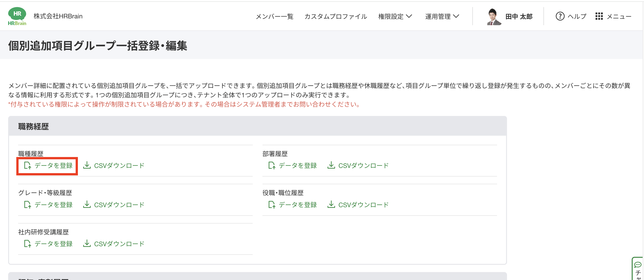Click upload icon under 部署履歴

272,166
